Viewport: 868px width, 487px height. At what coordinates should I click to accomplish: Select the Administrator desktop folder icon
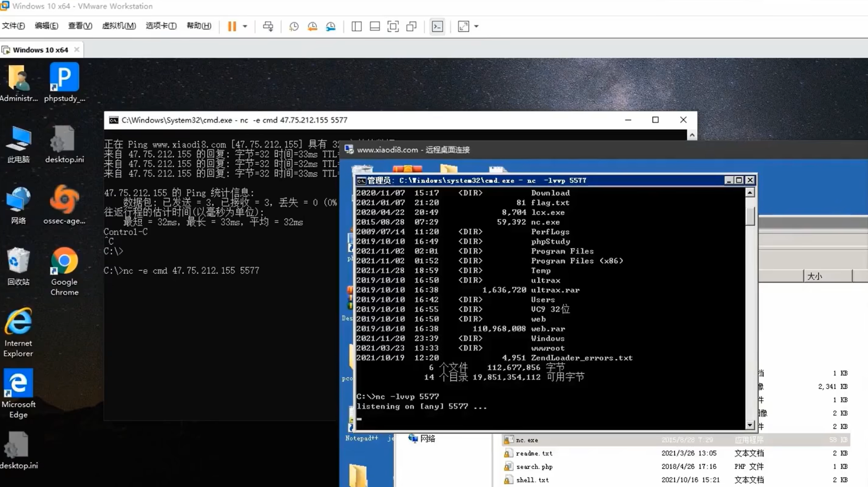coord(18,83)
